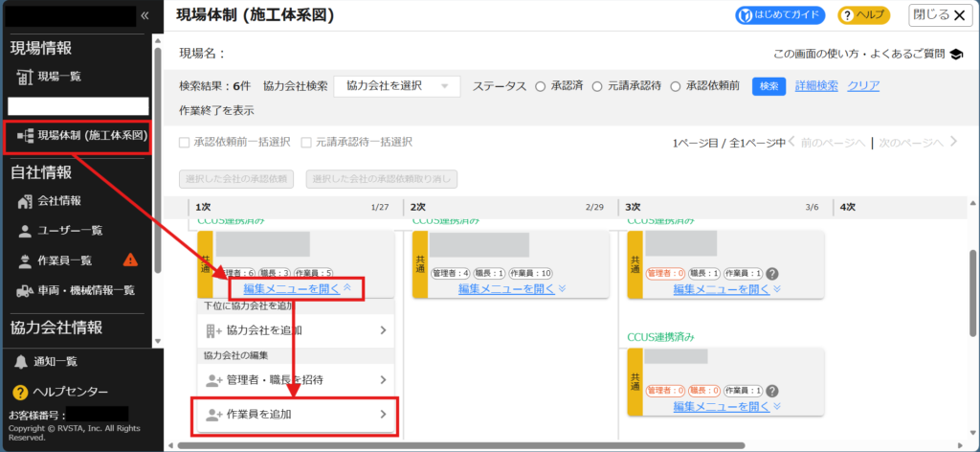Click the 協力会社を追加 building-plus icon
The width and height of the screenshot is (980, 452).
click(x=213, y=330)
